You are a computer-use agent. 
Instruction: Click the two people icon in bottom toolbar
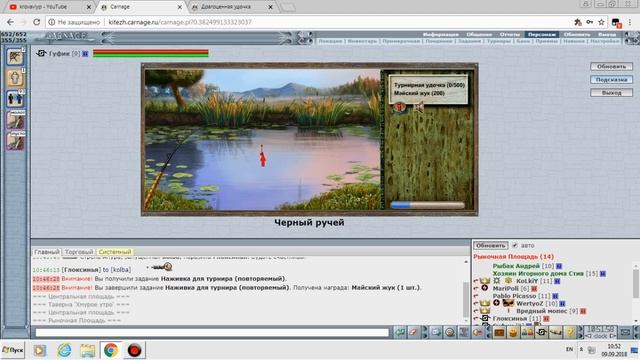click(x=527, y=333)
